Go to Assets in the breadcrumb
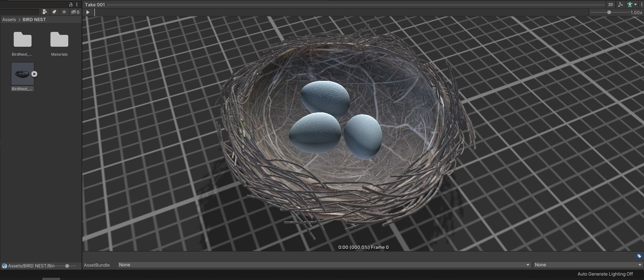Image resolution: width=644 pixels, height=280 pixels. [9, 20]
